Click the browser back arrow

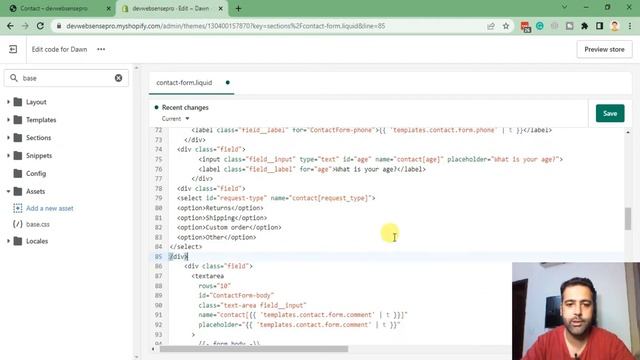tap(10, 26)
